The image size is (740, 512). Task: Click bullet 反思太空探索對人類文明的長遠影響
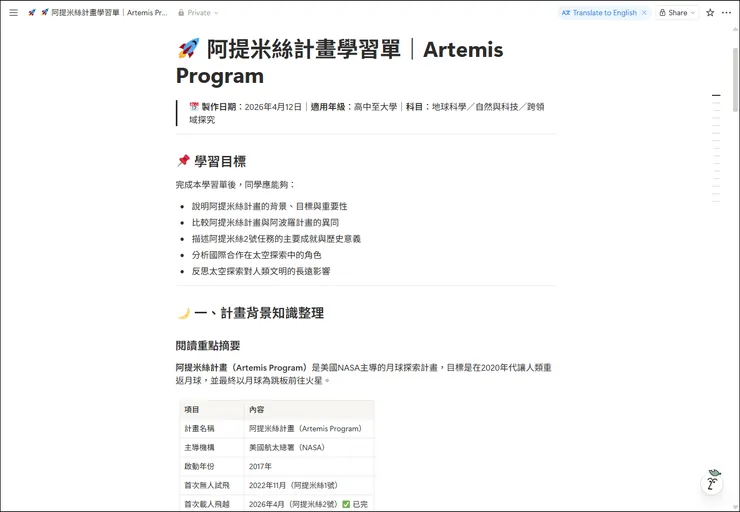261,271
